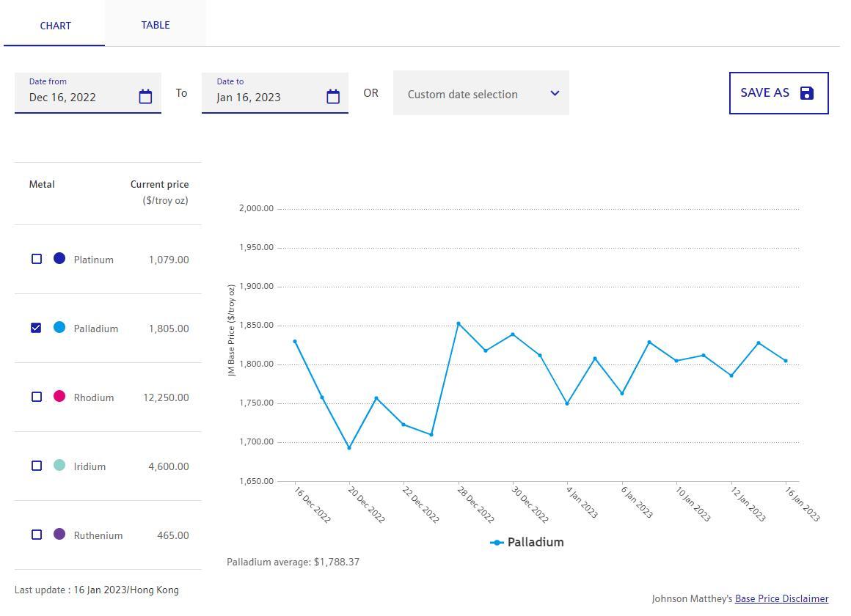This screenshot has height=616, width=851.
Task: Click the dark blue Platinum color dot
Action: [59, 258]
